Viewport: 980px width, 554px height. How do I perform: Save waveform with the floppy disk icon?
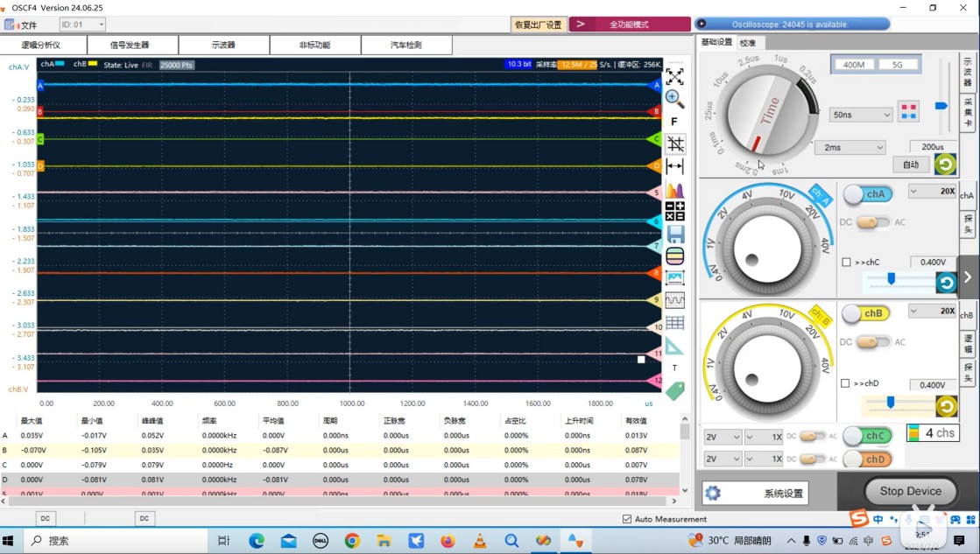[675, 235]
